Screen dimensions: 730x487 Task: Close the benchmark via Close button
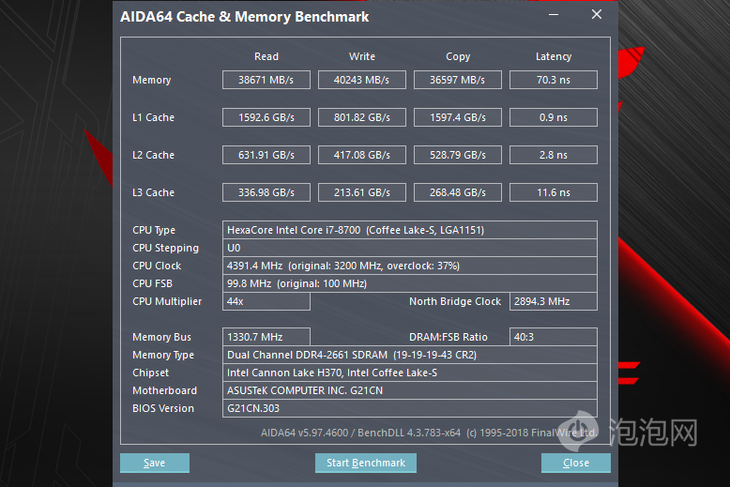[576, 463]
